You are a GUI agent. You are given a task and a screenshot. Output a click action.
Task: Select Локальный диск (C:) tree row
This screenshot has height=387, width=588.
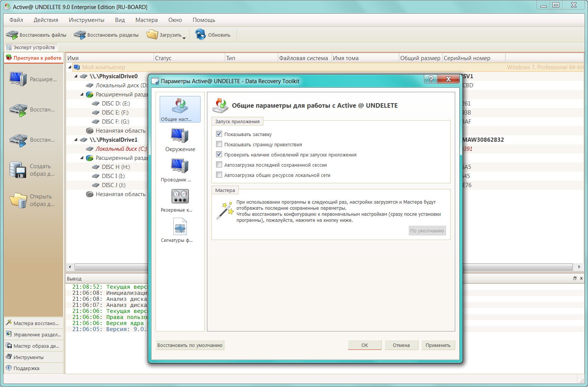point(121,149)
